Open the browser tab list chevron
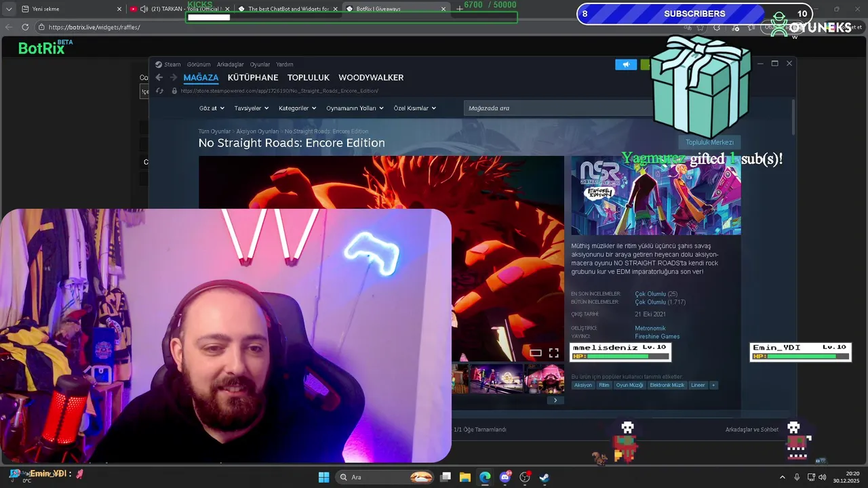Viewport: 868px width, 488px height. pyautogui.click(x=9, y=9)
